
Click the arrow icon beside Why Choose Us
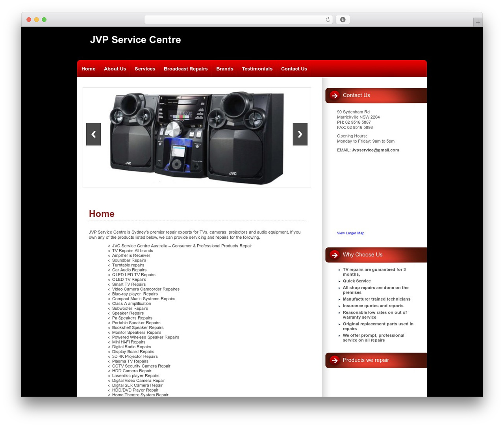pos(335,255)
